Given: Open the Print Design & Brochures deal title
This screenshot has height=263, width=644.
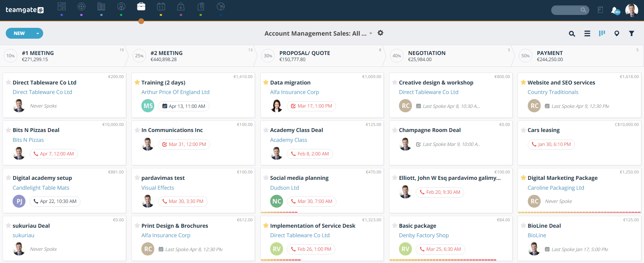Looking at the screenshot, I should click(175, 226).
